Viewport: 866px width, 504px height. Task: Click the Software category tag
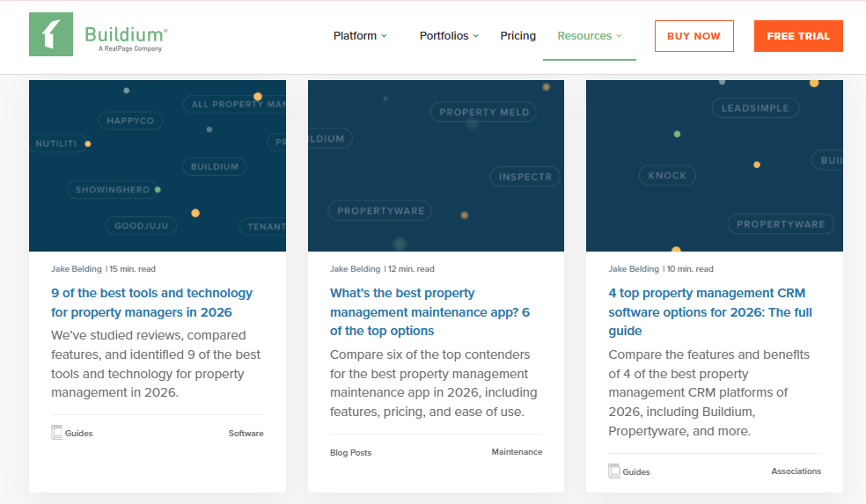pyautogui.click(x=246, y=434)
